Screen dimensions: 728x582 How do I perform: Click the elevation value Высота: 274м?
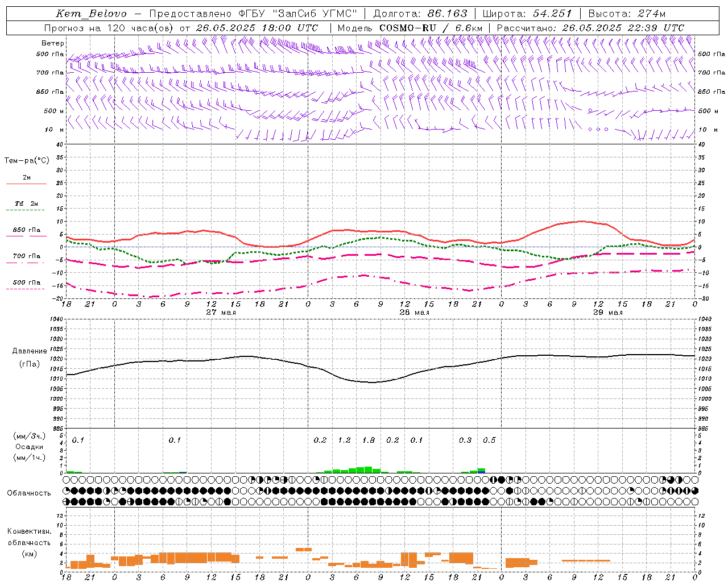(627, 14)
